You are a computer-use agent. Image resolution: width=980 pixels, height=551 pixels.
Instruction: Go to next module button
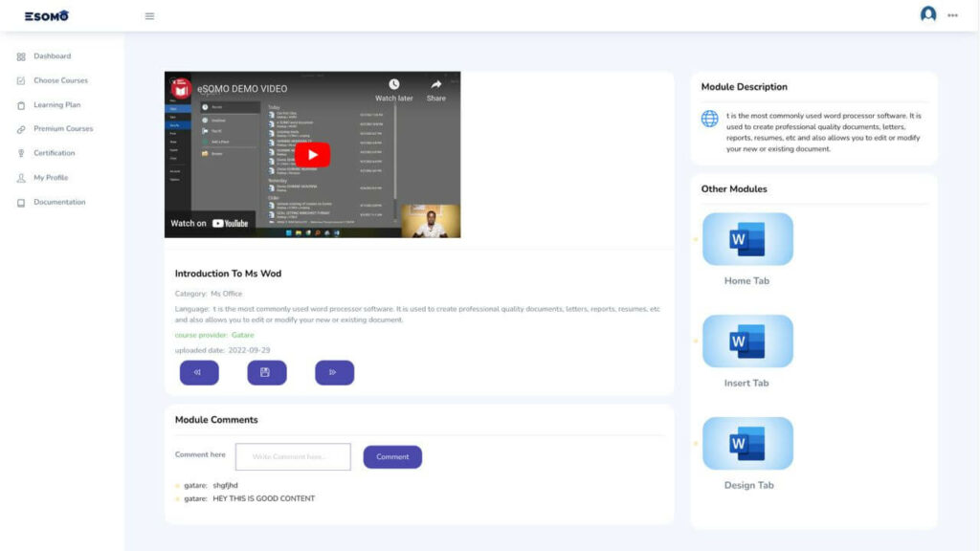(334, 373)
